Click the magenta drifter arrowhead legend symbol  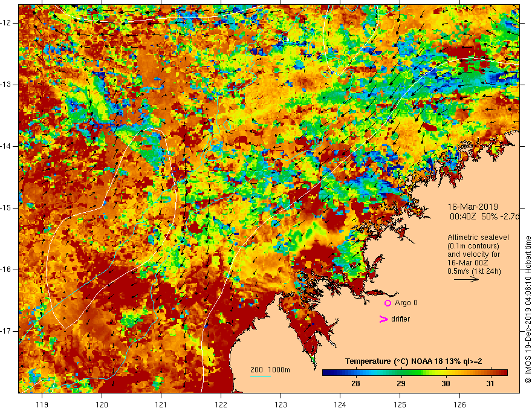383,319
